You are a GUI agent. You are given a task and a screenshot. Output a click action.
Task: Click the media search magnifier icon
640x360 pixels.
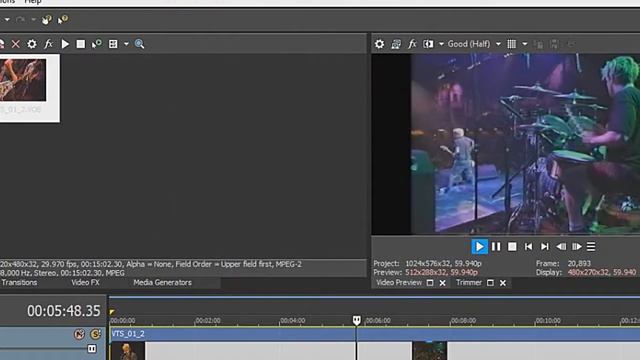tap(140, 44)
